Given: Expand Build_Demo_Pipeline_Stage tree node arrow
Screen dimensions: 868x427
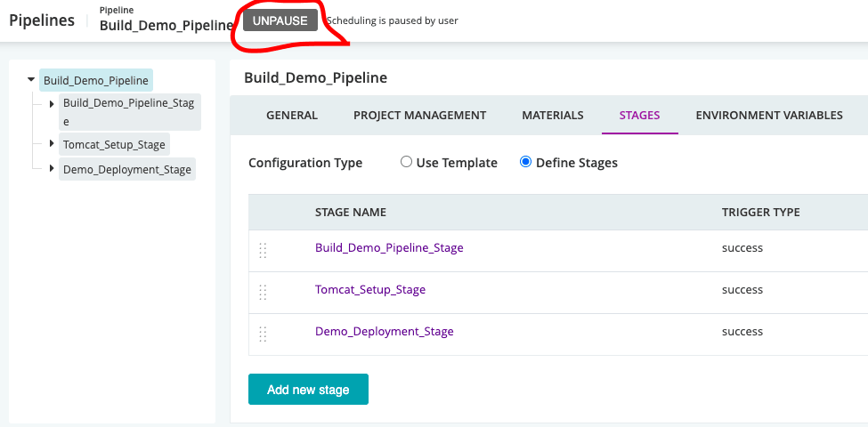Looking at the screenshot, I should coord(52,103).
